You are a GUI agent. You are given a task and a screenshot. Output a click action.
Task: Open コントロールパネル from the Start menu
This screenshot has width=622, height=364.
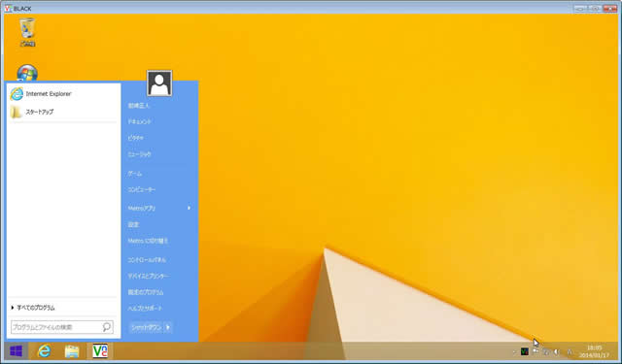coord(147,260)
